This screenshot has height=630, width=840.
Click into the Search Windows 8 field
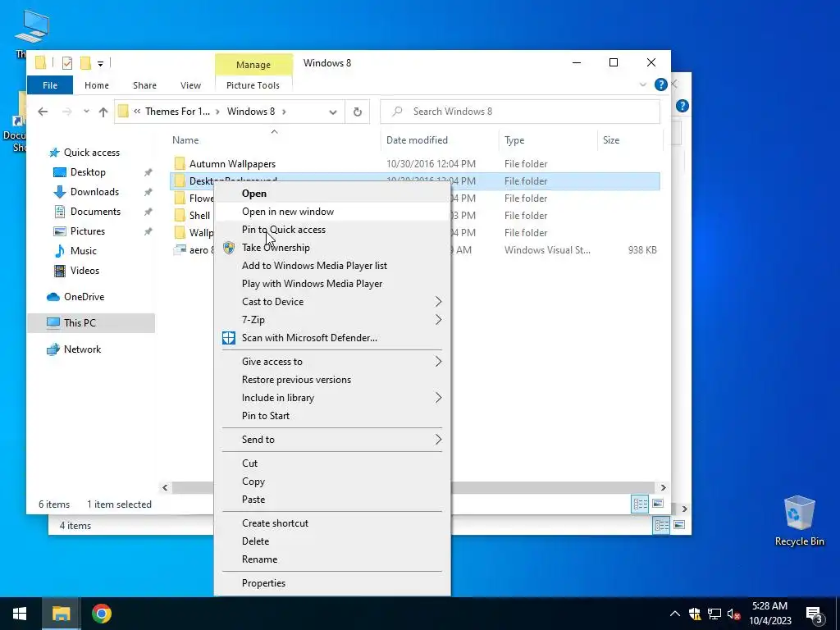(x=519, y=112)
